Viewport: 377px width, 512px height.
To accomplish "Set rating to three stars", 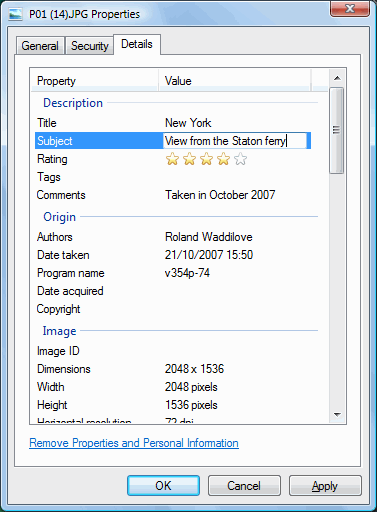I will pyautogui.click(x=206, y=159).
